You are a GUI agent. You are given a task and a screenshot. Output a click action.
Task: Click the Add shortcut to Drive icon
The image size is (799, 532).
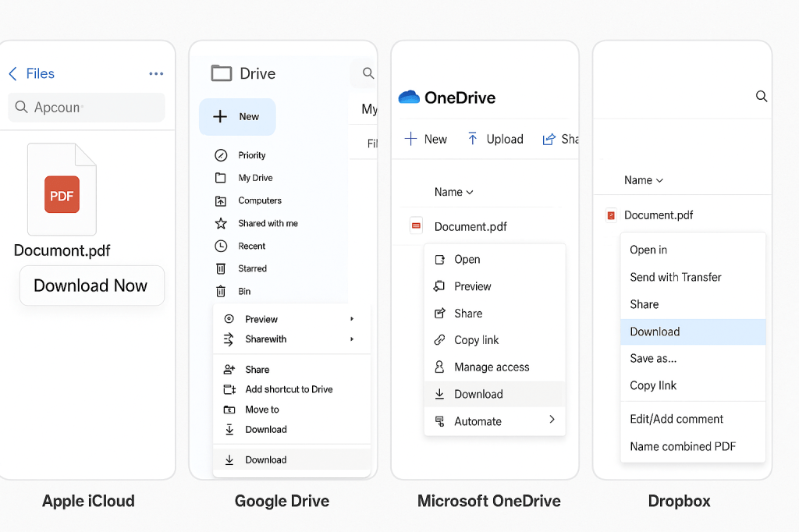coord(229,389)
